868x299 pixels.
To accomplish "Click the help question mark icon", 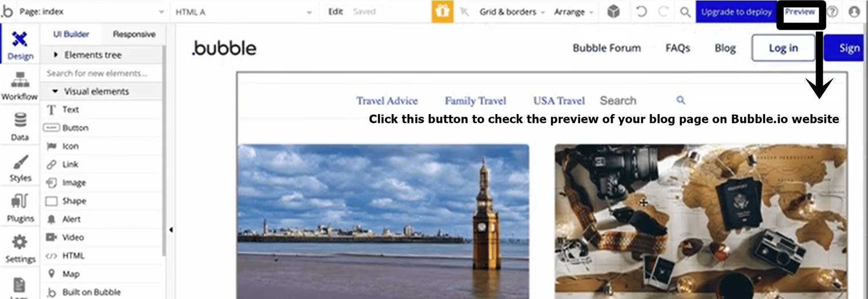I will [833, 11].
